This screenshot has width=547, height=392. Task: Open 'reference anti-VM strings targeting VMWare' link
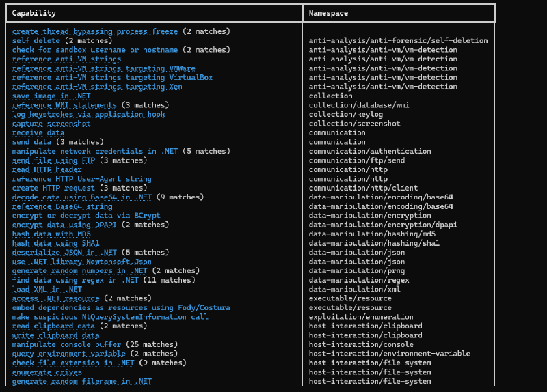(x=104, y=69)
